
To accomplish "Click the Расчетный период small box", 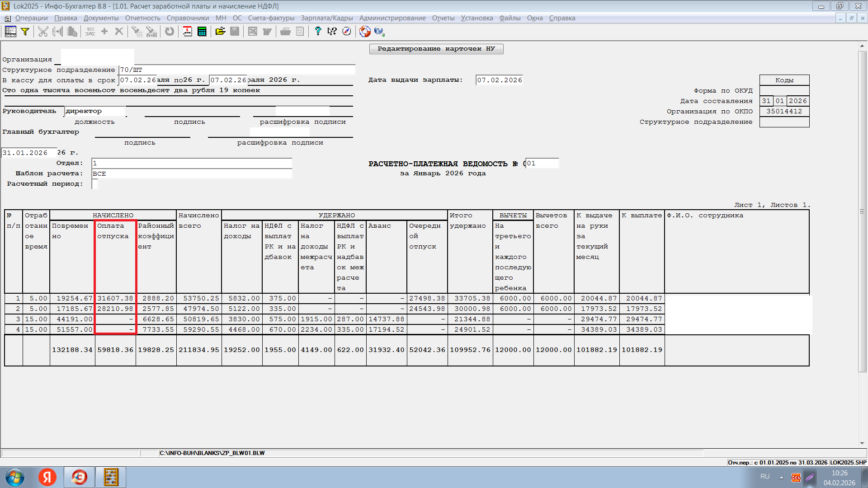I will pos(95,184).
